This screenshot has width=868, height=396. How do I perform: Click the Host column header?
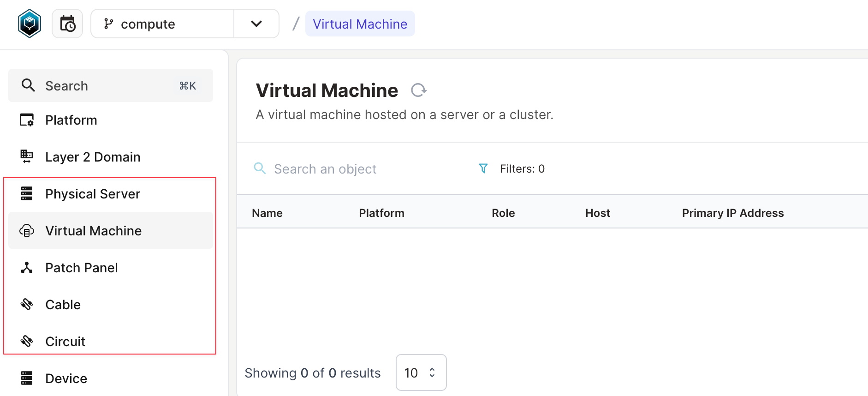point(598,213)
